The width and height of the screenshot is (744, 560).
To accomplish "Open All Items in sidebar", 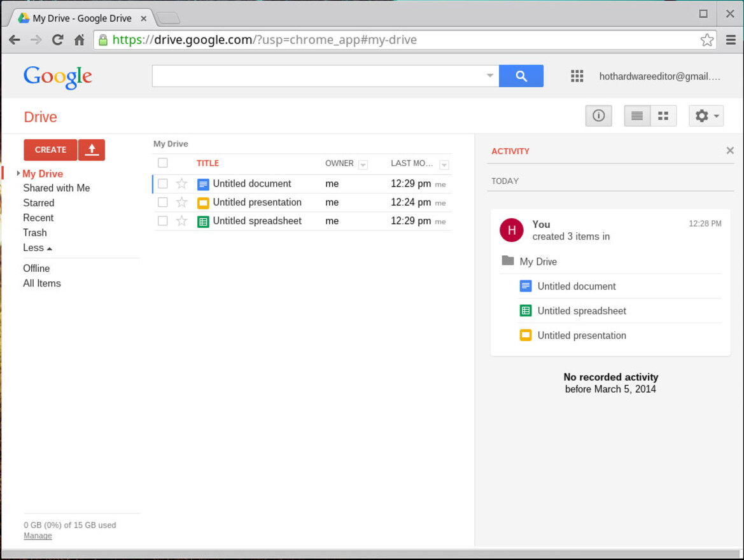I will coord(42,284).
